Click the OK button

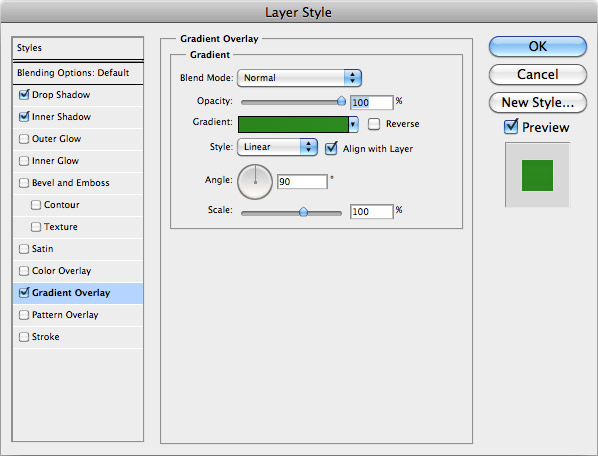point(538,47)
